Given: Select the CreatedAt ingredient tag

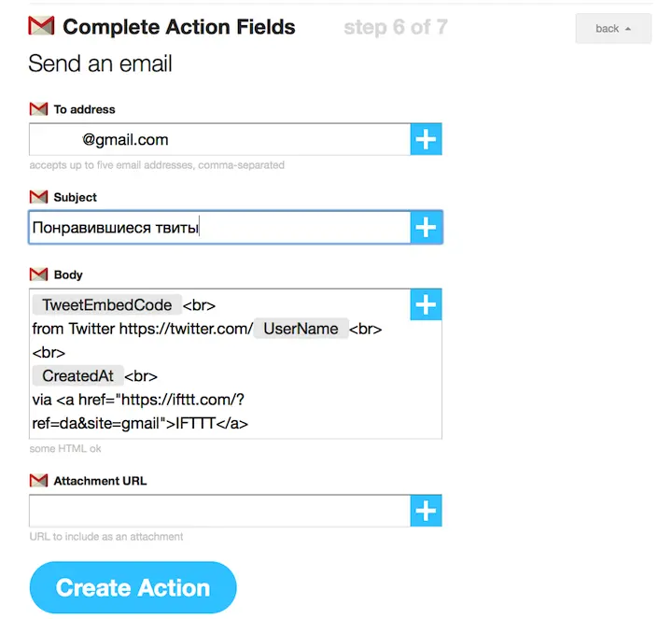Looking at the screenshot, I should [78, 376].
